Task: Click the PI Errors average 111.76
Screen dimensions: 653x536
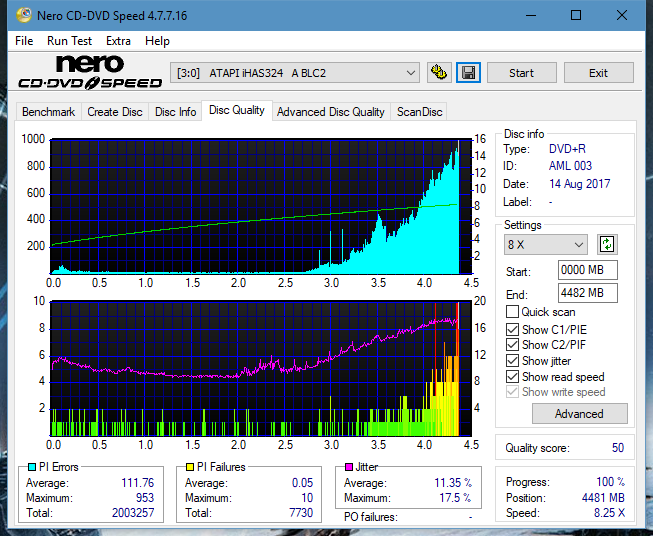Action: click(137, 483)
